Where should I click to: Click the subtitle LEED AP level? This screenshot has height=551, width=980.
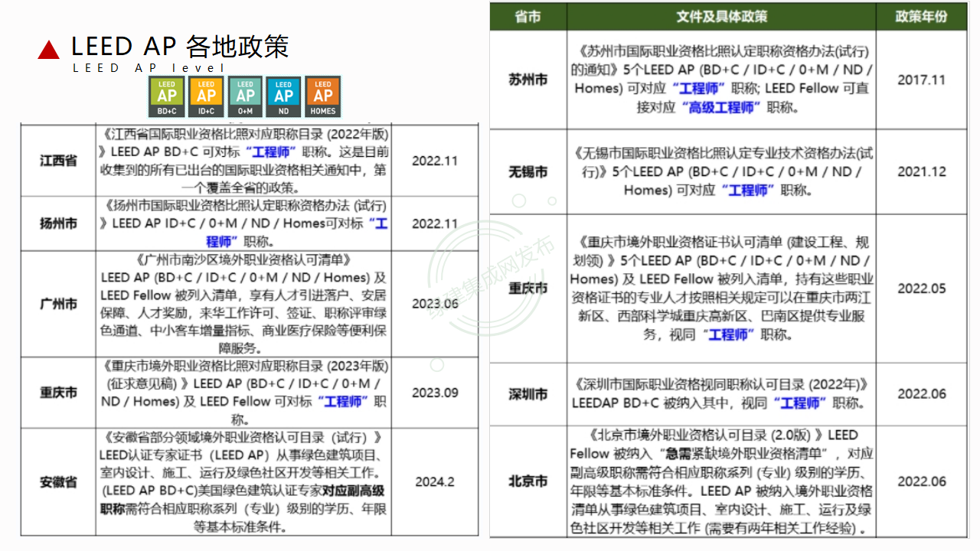[x=149, y=68]
